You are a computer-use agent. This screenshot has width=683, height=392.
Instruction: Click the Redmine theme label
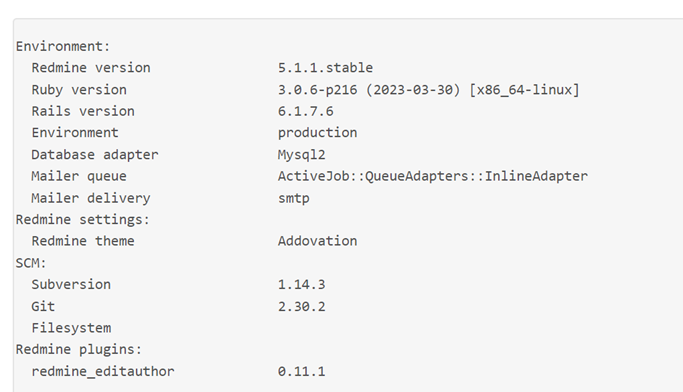point(83,241)
